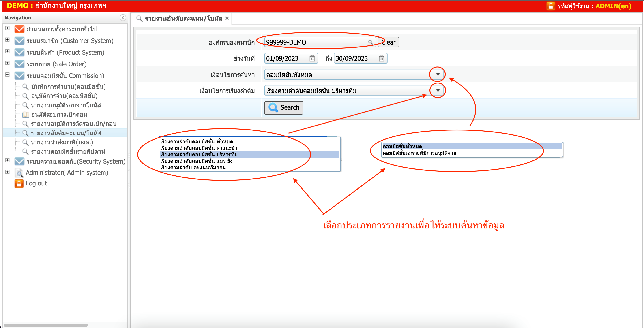This screenshot has width=644, height=328.
Task: Collapse the Navigation panel with arrow icon
Action: click(122, 18)
